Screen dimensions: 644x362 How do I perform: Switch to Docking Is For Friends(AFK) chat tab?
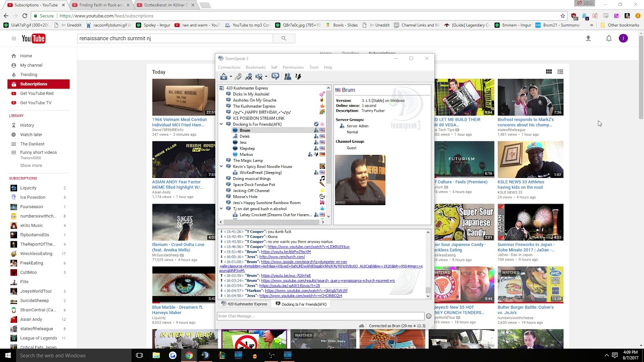301,304
